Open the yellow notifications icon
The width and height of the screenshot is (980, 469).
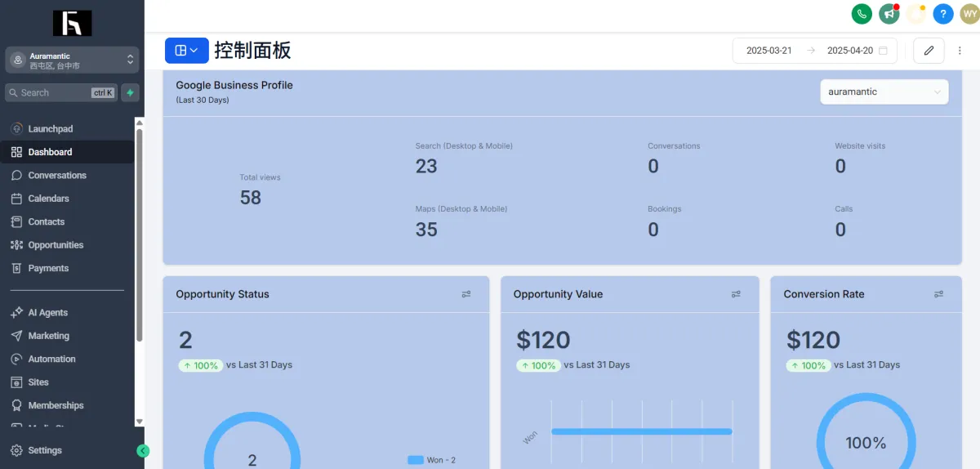point(916,14)
